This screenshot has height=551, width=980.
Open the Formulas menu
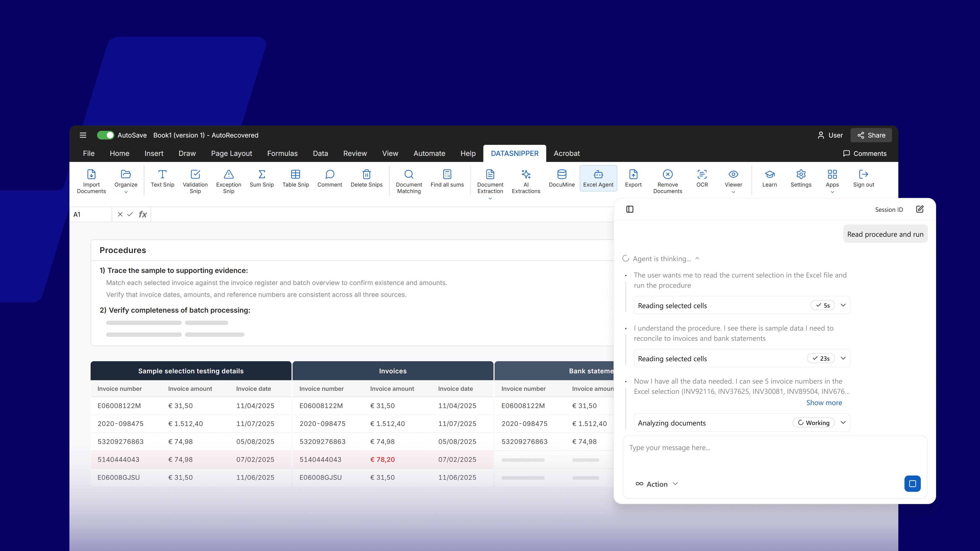(x=282, y=153)
